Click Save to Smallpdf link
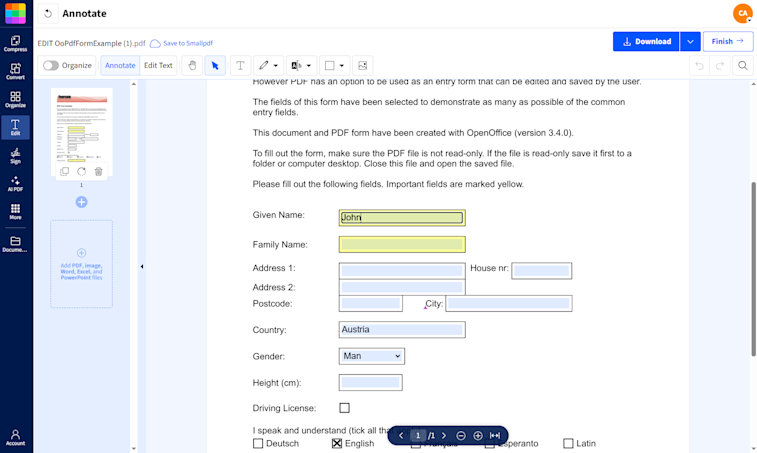The height and width of the screenshot is (453, 757). pyautogui.click(x=182, y=43)
